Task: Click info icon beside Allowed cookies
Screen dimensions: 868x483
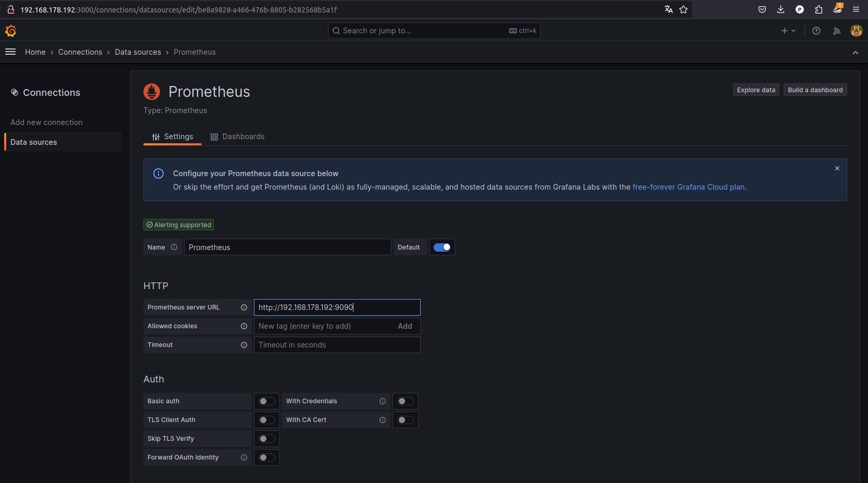Action: 244,326
